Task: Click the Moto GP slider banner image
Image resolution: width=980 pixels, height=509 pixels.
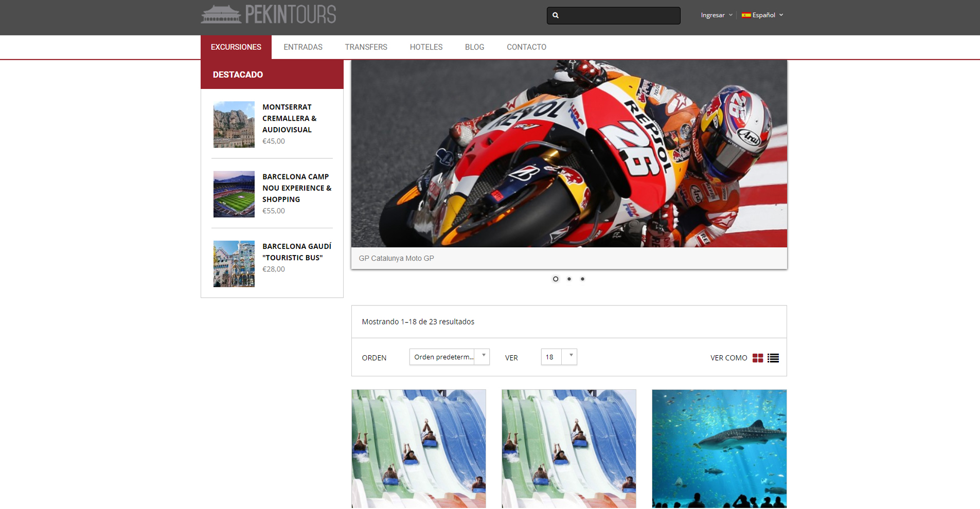Action: 569,154
